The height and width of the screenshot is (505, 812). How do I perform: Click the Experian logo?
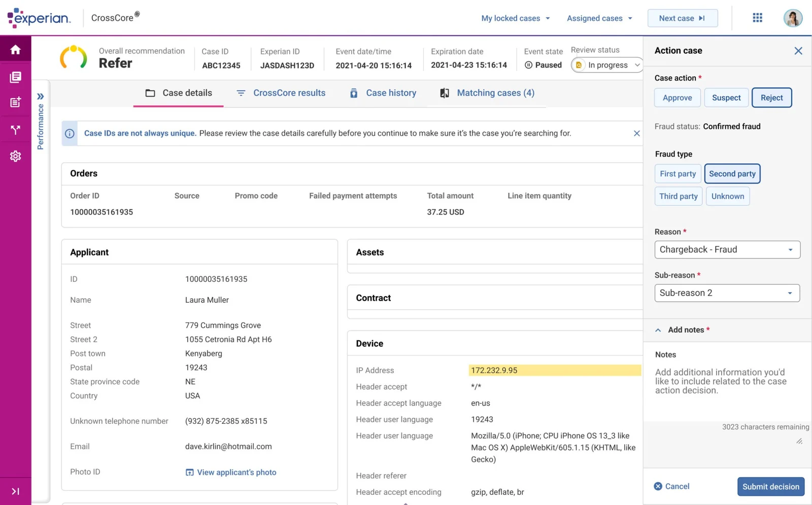coord(39,18)
